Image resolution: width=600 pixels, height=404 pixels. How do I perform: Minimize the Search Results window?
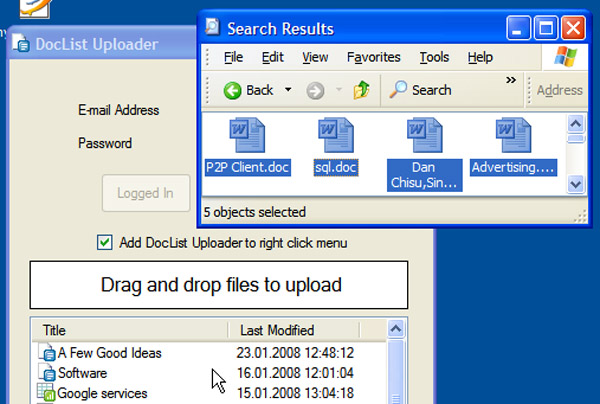[x=518, y=28]
